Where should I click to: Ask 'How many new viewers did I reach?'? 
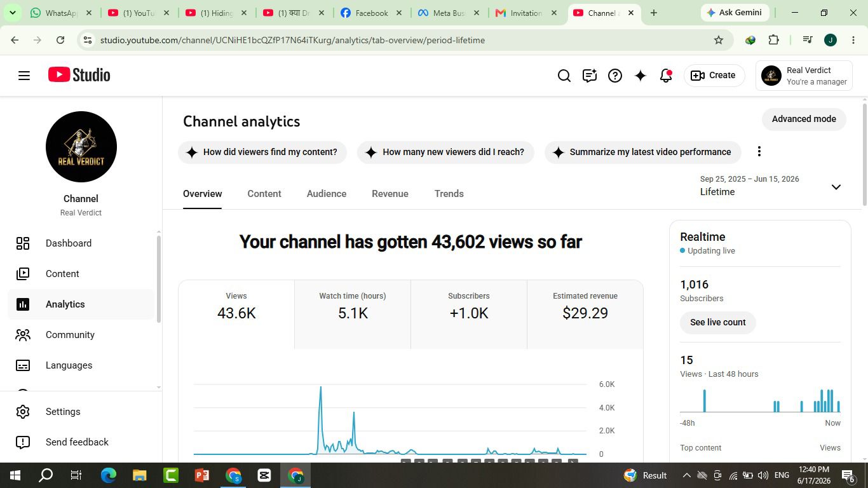445,152
